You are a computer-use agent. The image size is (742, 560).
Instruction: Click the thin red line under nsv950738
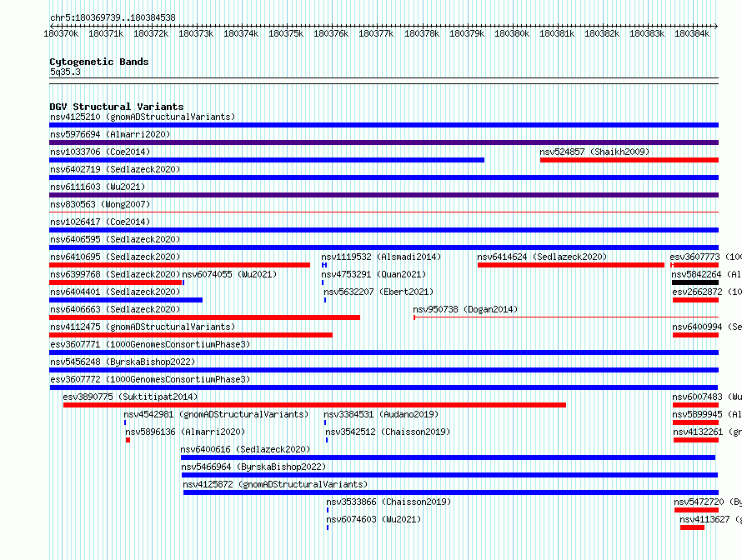[566, 317]
